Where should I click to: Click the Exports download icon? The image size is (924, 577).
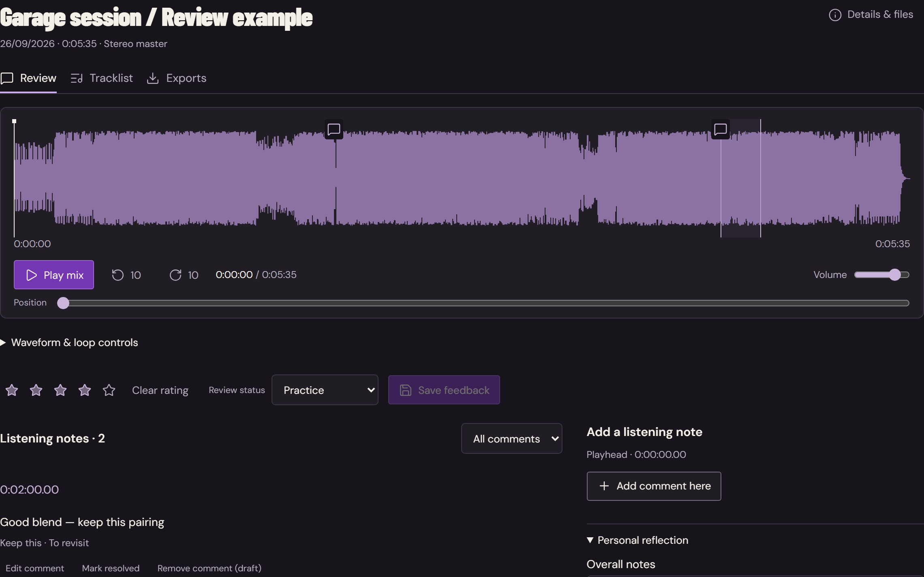click(152, 78)
